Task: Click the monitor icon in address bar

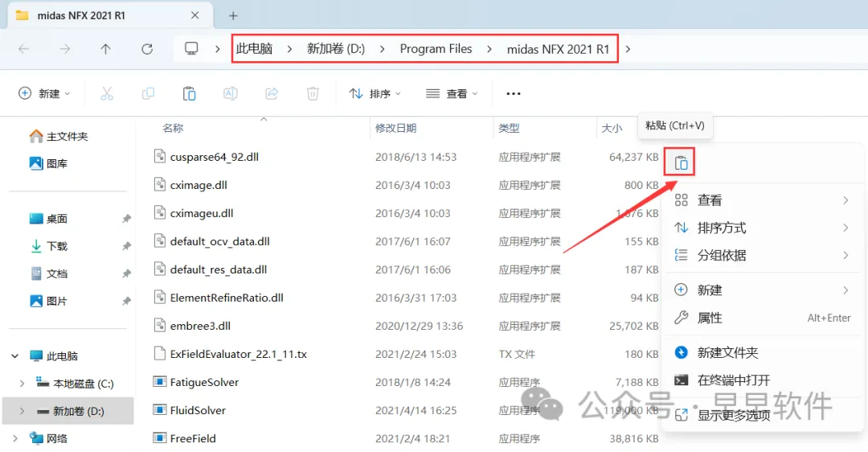Action: (191, 49)
